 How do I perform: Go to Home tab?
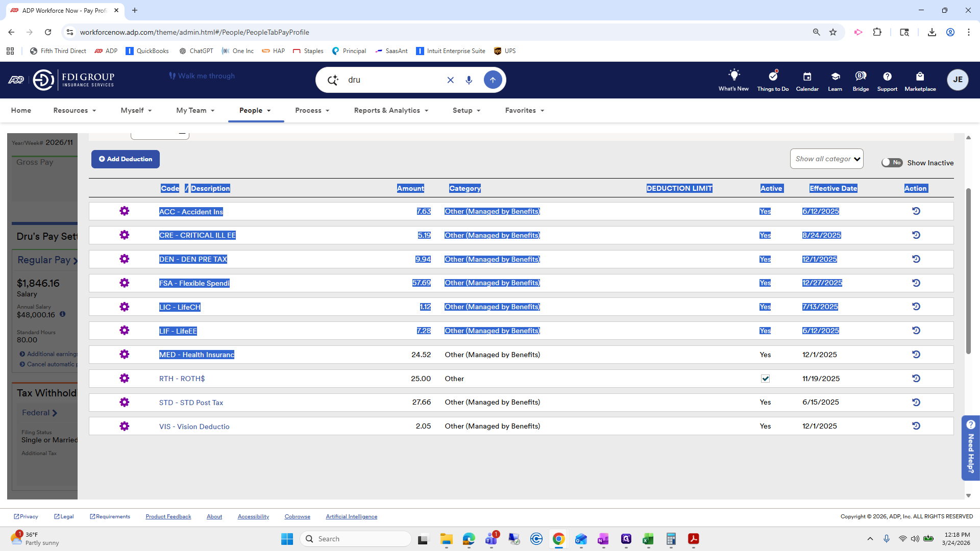tap(21, 110)
